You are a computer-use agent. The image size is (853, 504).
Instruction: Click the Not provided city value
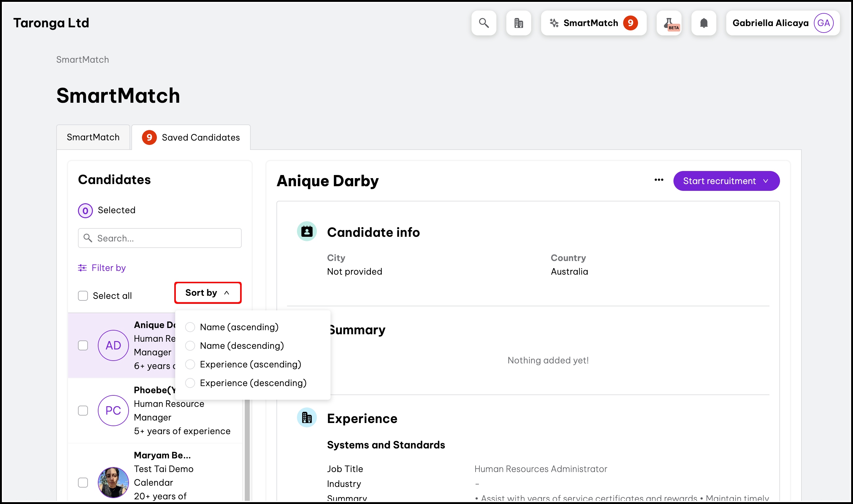tap(354, 272)
